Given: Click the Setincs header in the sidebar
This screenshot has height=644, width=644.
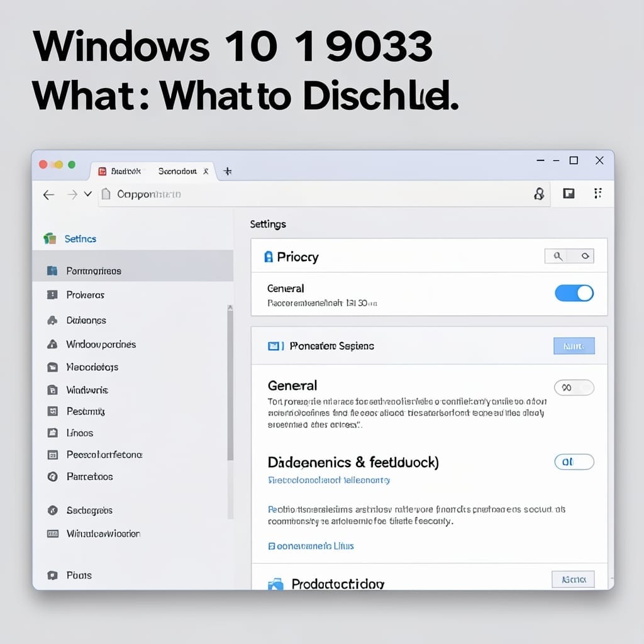Looking at the screenshot, I should (80, 239).
